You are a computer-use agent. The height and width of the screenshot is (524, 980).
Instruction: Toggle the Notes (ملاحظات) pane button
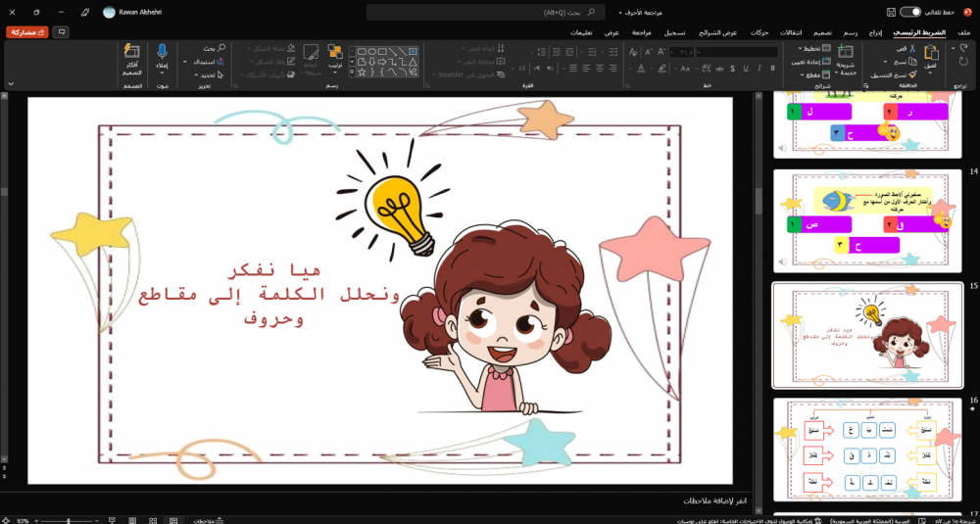[x=208, y=520]
